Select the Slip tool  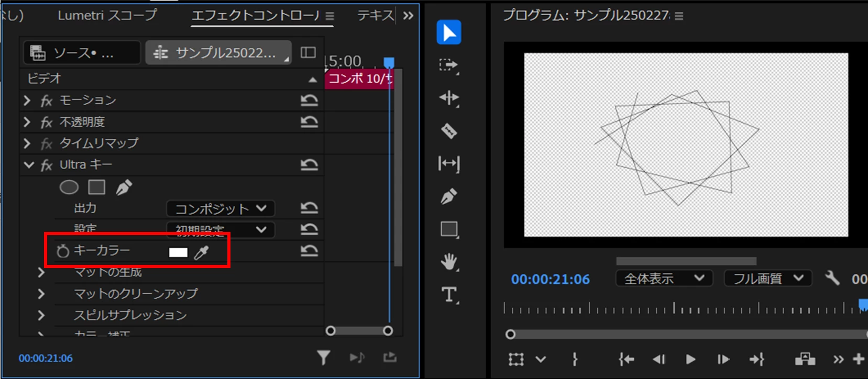(x=449, y=164)
